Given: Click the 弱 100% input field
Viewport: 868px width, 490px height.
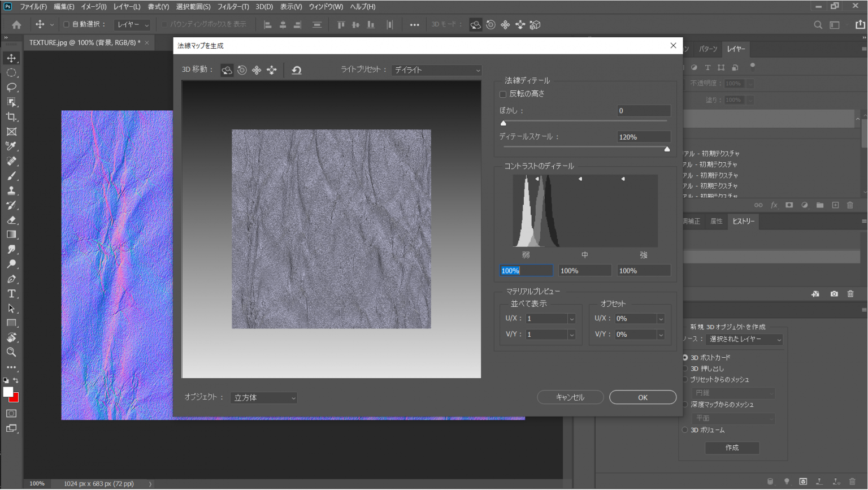Looking at the screenshot, I should 526,270.
